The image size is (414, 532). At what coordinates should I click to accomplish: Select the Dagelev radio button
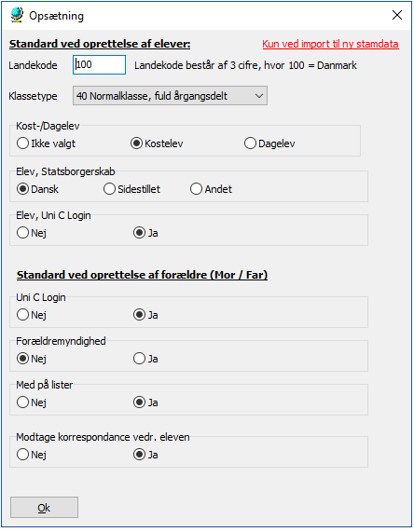(269, 143)
